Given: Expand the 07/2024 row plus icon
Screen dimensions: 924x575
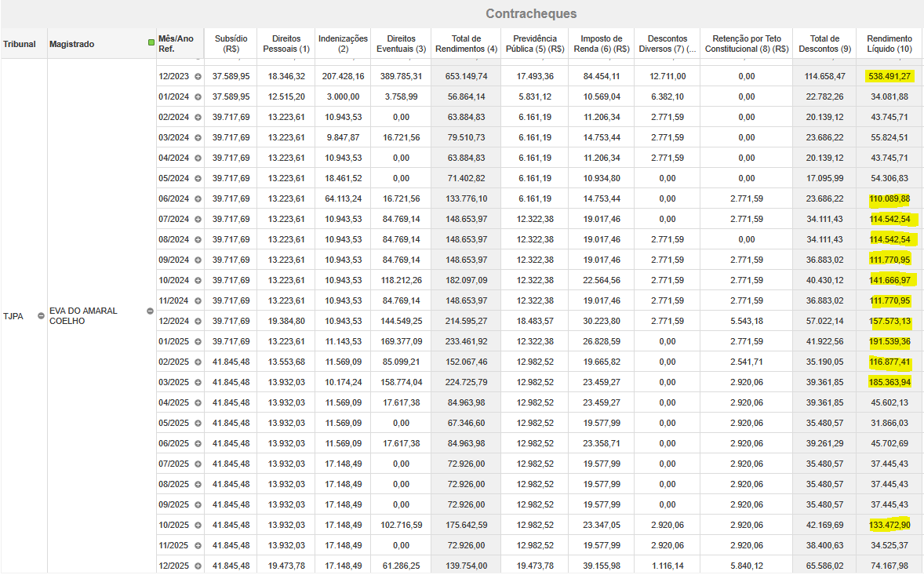Looking at the screenshot, I should click(198, 219).
